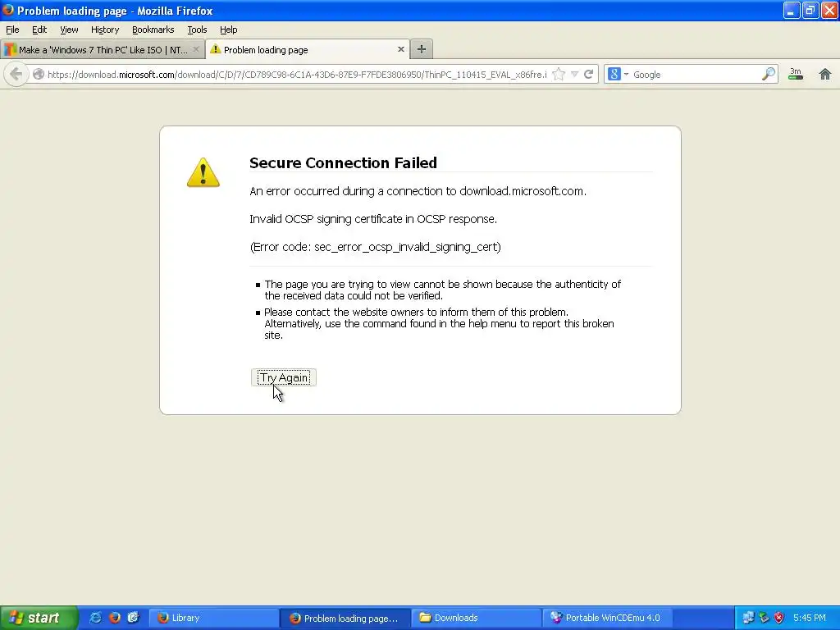Screen dimensions: 840x630
Task: Click the network computers tray icon
Action: coord(748,618)
